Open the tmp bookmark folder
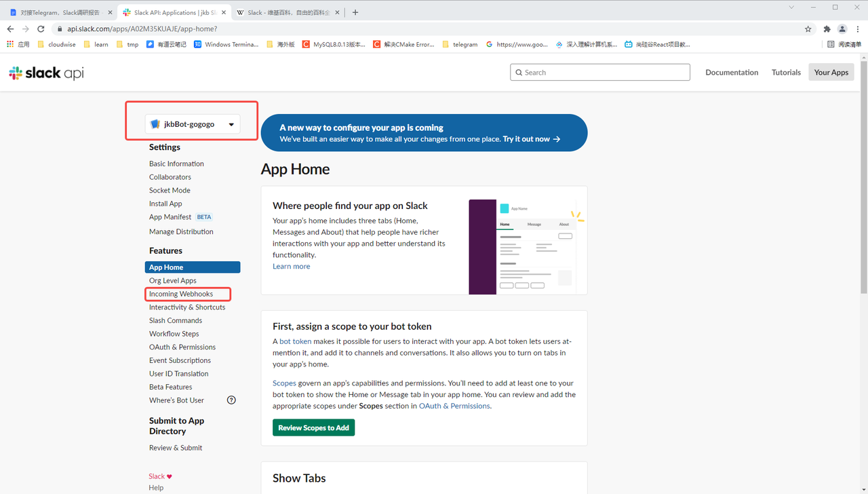The width and height of the screenshot is (868, 494). [127, 44]
